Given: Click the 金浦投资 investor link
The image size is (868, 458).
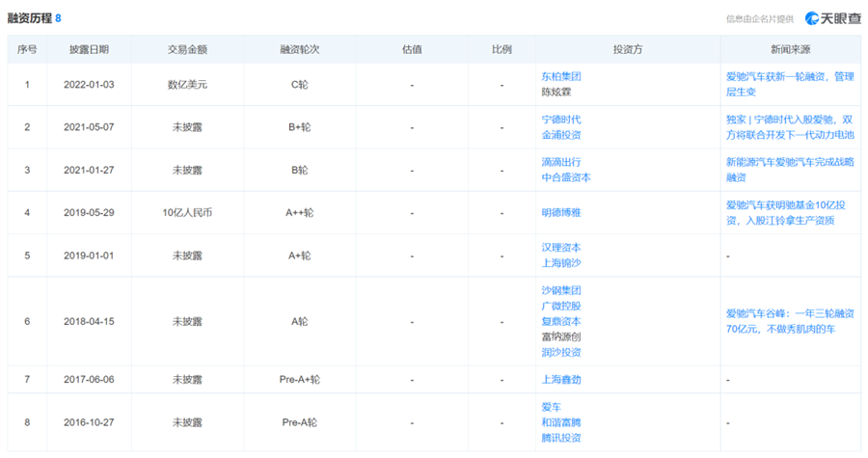Looking at the screenshot, I should pos(561,135).
